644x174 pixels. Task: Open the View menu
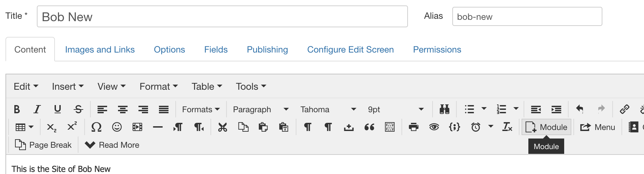tap(112, 86)
